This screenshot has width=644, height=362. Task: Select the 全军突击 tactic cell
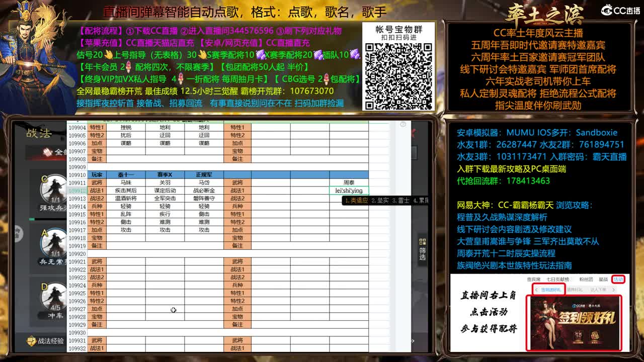165,199
